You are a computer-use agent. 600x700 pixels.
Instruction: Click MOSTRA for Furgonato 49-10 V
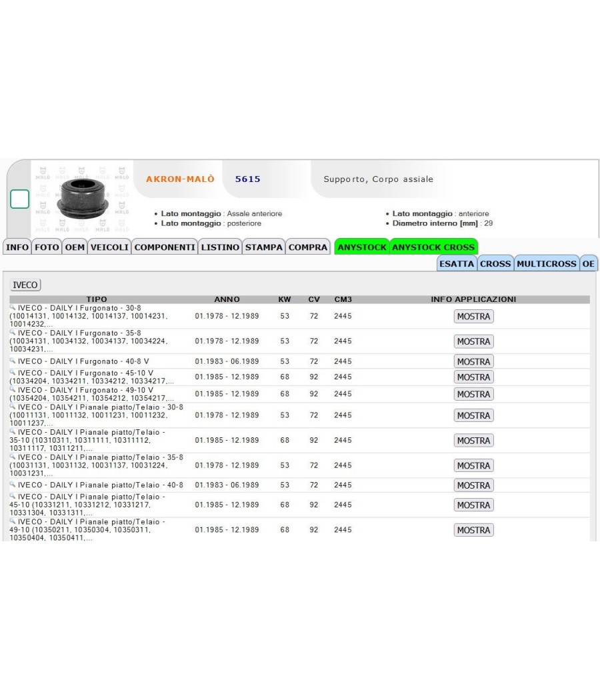(x=473, y=394)
